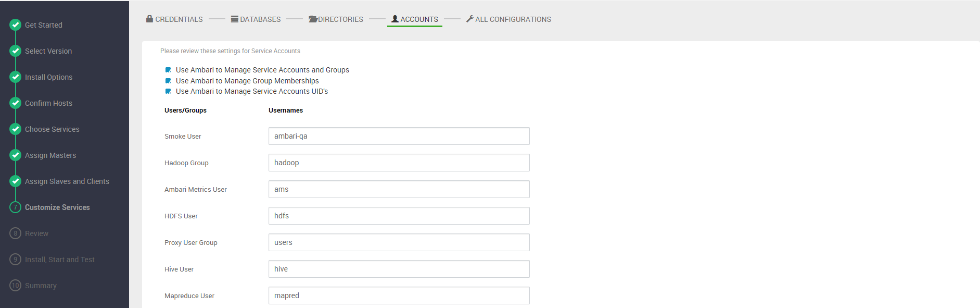Image resolution: width=980 pixels, height=308 pixels.
Task: Click the Hive User input field
Action: [399, 269]
